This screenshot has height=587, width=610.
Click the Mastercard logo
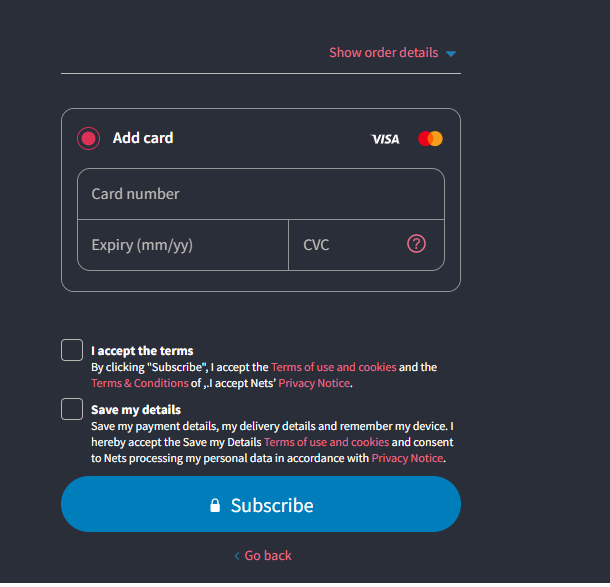point(430,138)
